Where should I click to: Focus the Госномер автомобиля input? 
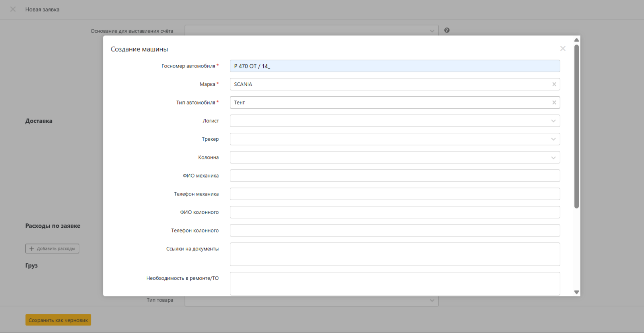[x=395, y=66]
